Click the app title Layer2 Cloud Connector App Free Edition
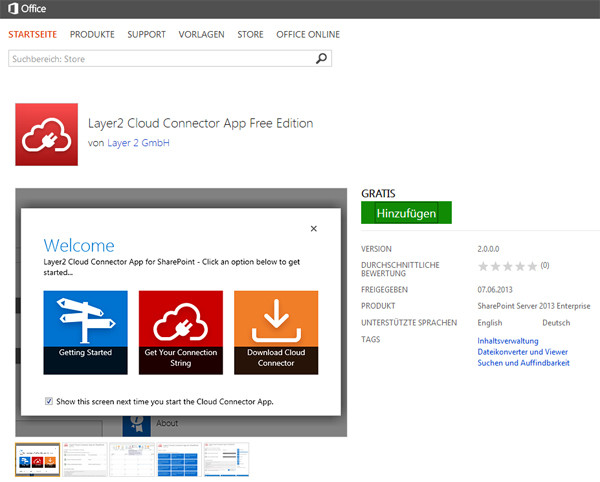The width and height of the screenshot is (600, 482). (x=201, y=123)
